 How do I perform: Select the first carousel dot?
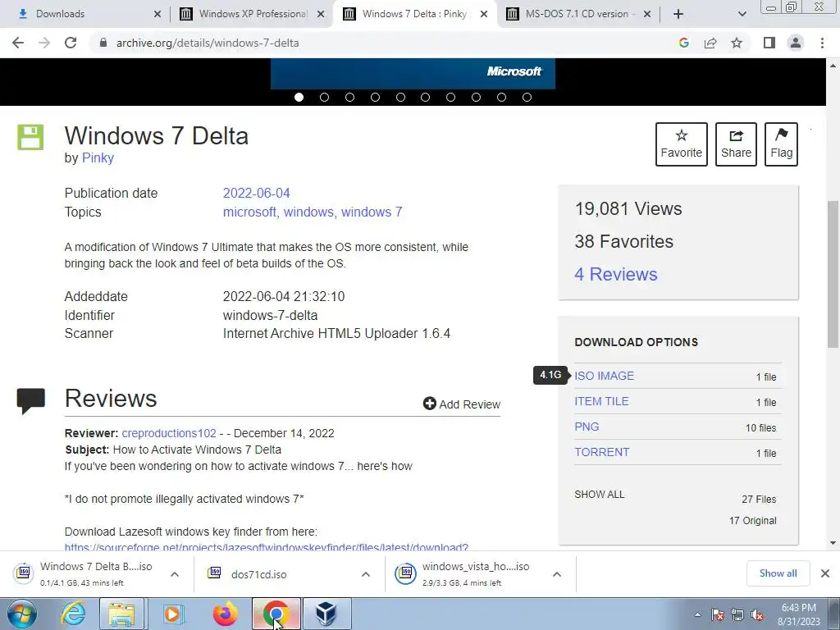[x=299, y=97]
